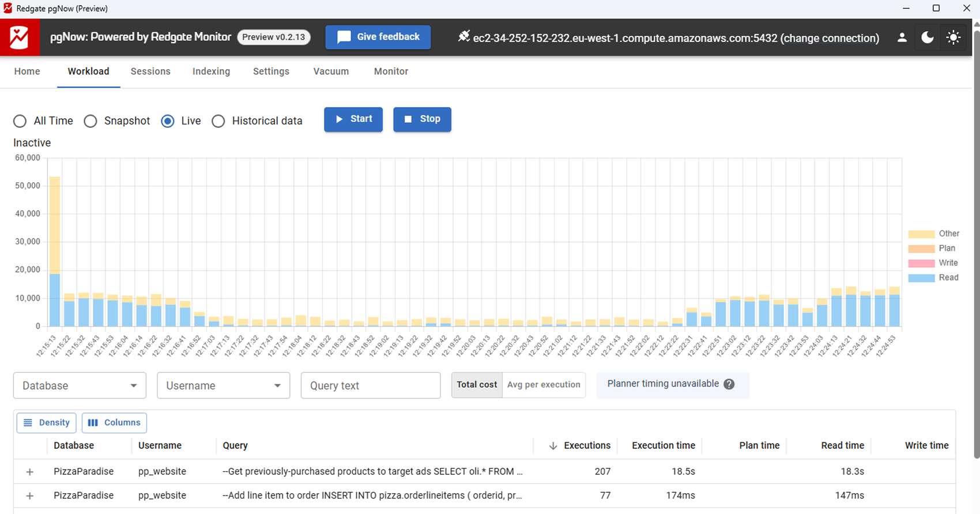The width and height of the screenshot is (980, 514).
Task: Toggle the Write legend swatch
Action: pyautogui.click(x=921, y=263)
